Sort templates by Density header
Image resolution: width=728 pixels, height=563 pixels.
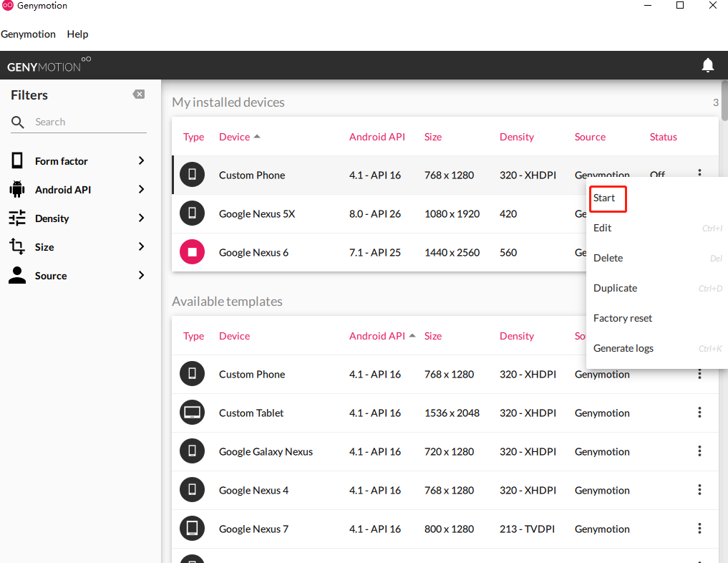pos(517,336)
